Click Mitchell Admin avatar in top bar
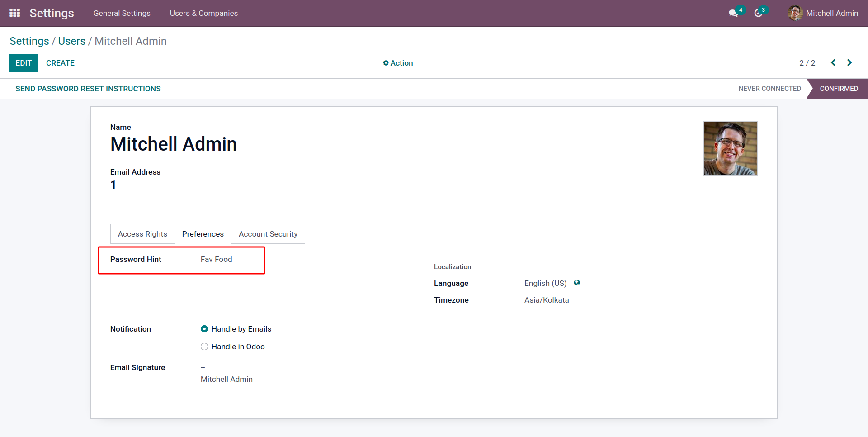The height and width of the screenshot is (437, 868). point(795,13)
